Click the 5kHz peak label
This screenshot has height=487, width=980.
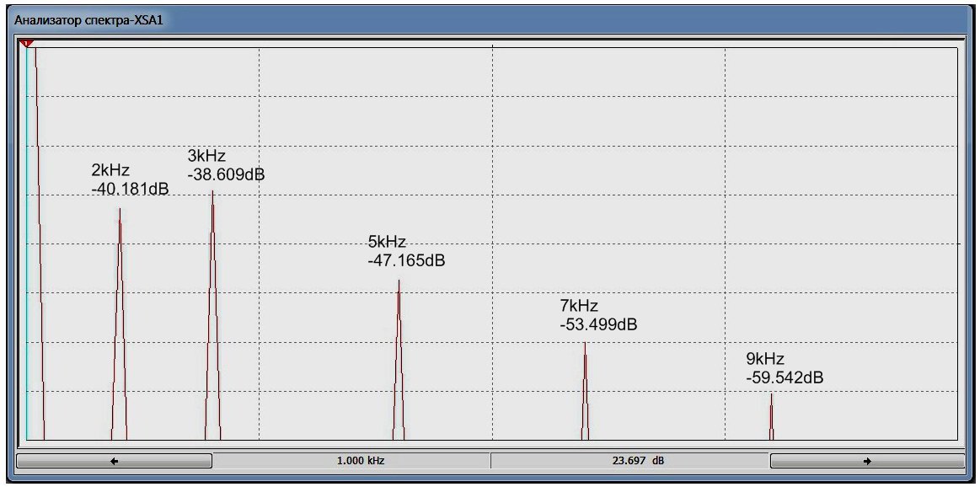tap(388, 242)
